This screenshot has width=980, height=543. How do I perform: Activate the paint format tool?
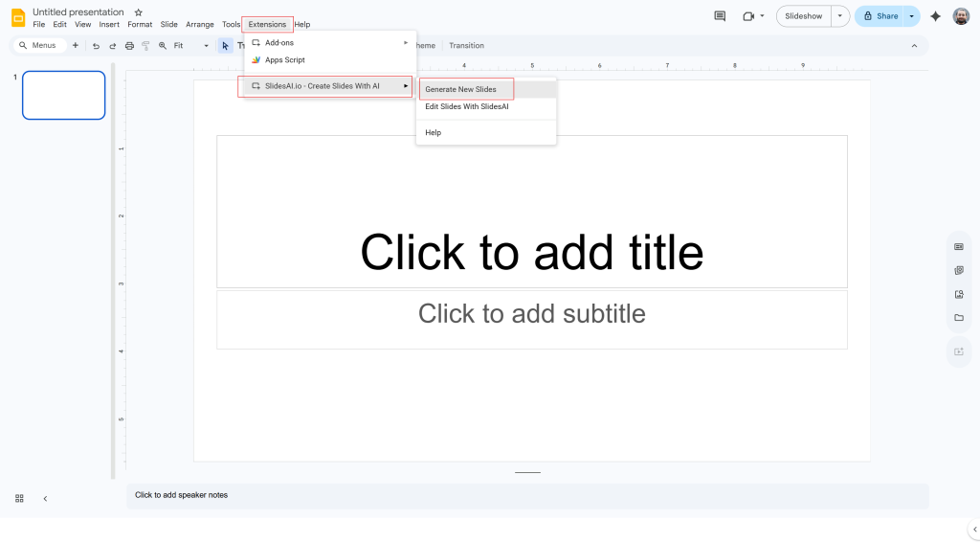tap(145, 46)
